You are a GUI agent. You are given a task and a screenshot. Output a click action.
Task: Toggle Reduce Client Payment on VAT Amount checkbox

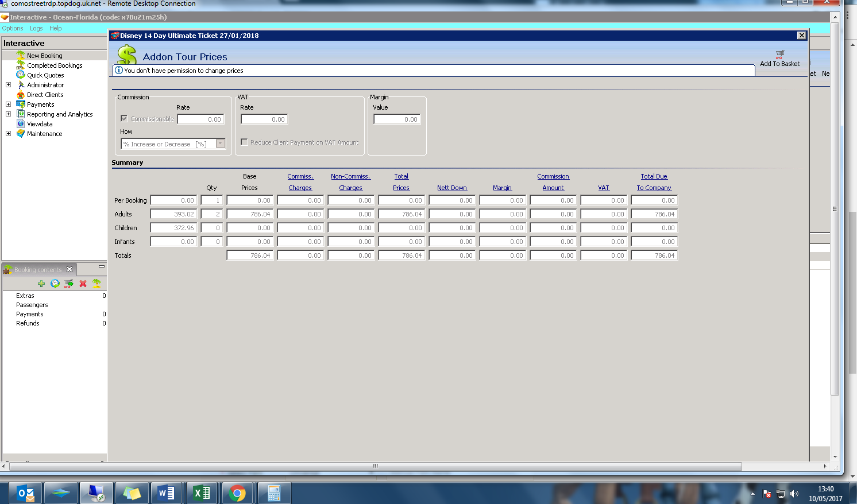click(x=244, y=142)
